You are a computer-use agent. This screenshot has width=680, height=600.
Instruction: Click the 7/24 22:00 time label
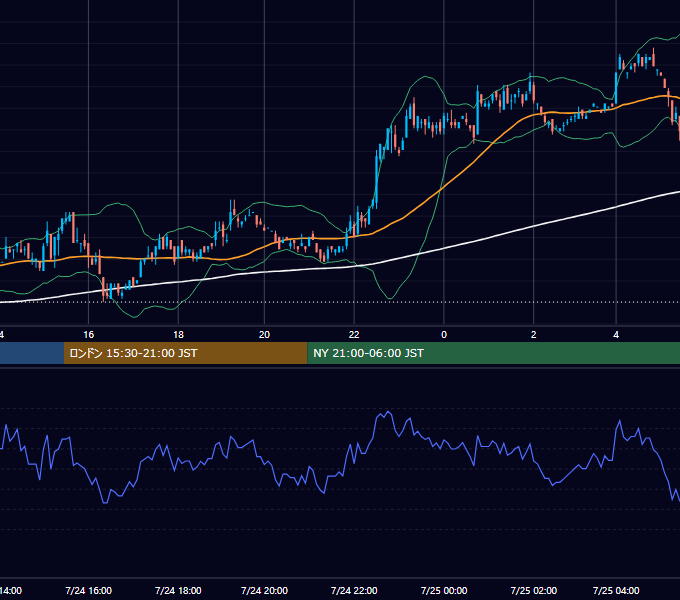pyautogui.click(x=354, y=590)
